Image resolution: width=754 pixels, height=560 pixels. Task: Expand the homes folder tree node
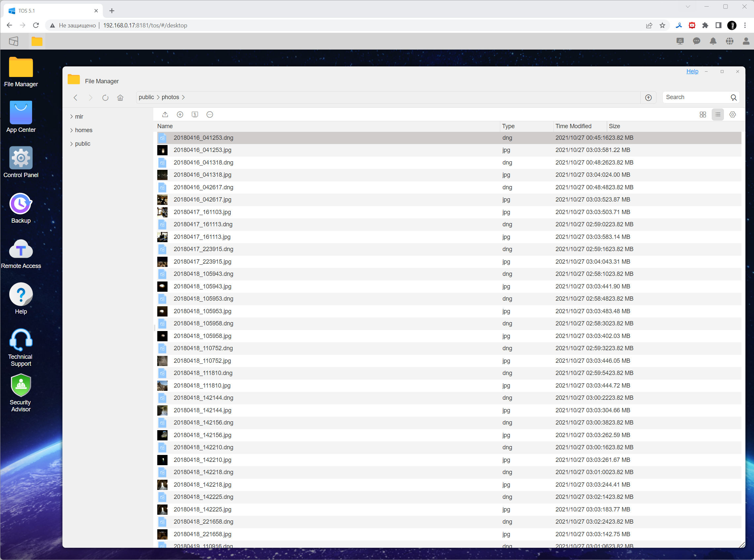(x=72, y=130)
